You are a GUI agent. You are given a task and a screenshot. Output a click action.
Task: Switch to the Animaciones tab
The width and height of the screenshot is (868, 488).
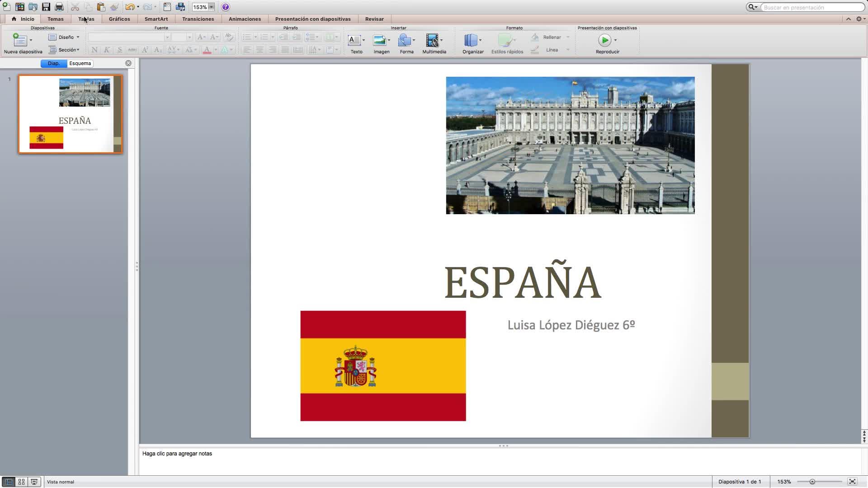[245, 19]
